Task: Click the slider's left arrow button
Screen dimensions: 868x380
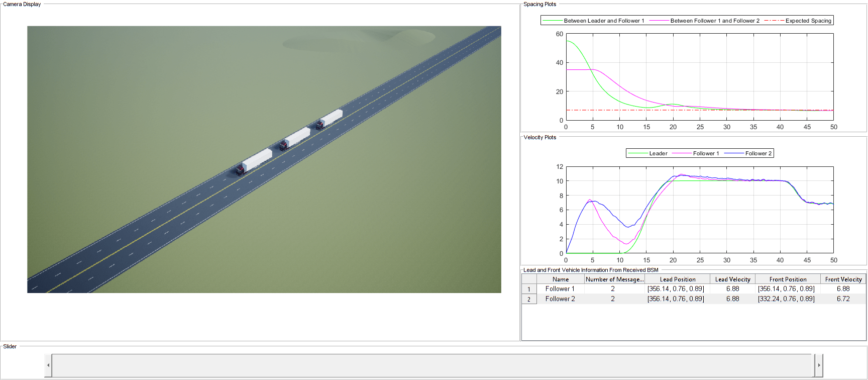Action: tap(48, 365)
